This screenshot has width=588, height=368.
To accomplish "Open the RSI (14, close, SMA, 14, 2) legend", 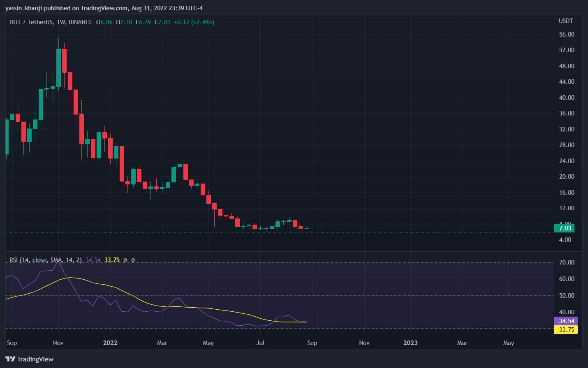I will click(45, 260).
